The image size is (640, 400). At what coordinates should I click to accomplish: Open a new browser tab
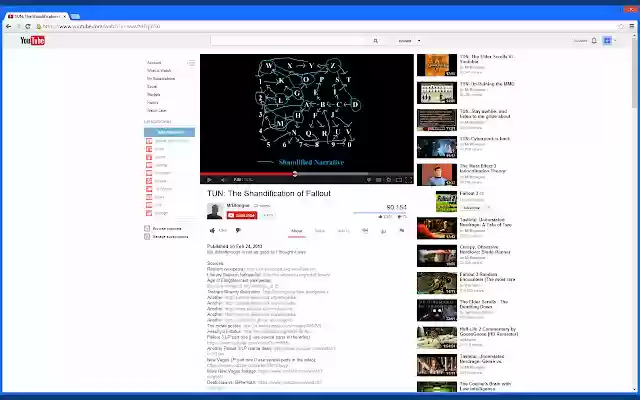click(75, 16)
